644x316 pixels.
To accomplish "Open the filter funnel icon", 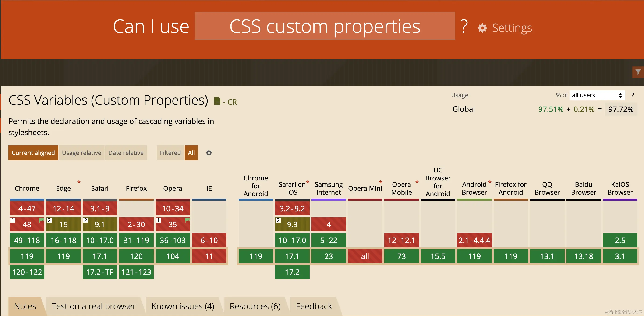I will tap(638, 72).
